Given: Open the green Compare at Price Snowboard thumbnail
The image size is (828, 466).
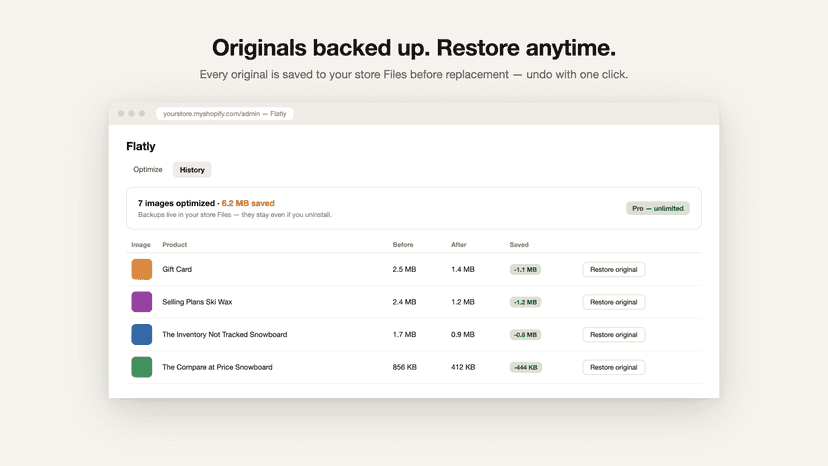Looking at the screenshot, I should click(x=142, y=367).
